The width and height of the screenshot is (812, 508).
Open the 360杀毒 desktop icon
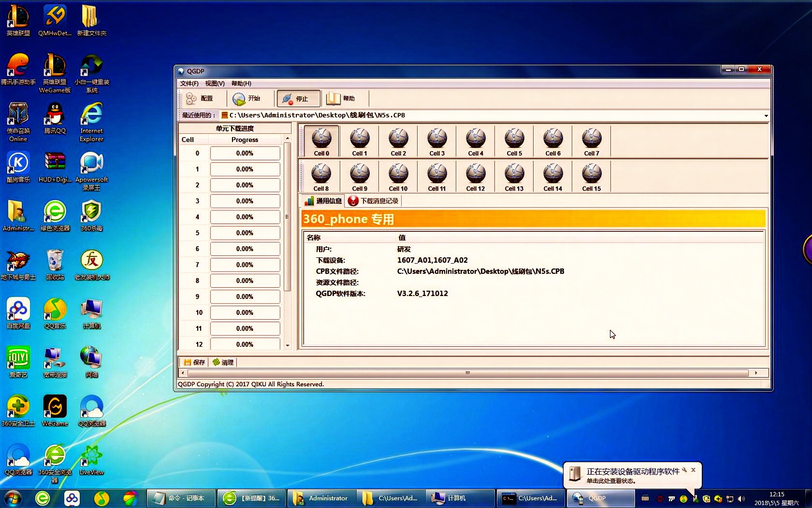pyautogui.click(x=91, y=216)
